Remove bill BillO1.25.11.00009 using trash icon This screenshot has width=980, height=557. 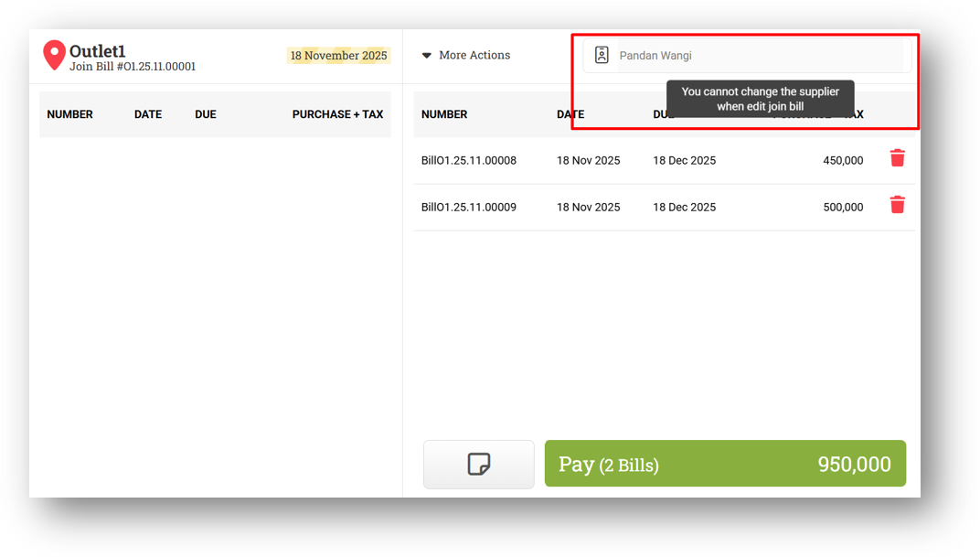tap(898, 205)
